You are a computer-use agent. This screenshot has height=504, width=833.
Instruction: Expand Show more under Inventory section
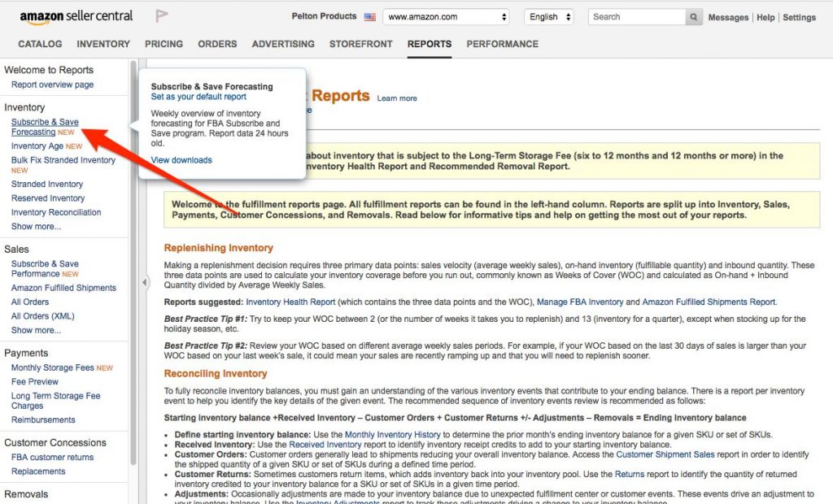[x=36, y=227]
